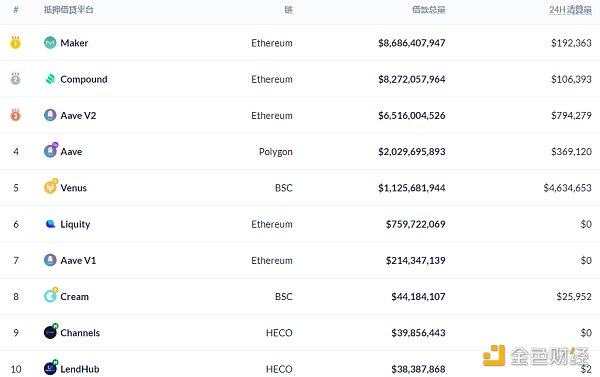Click the LendHub logo icon
This screenshot has height=377, width=600.
(x=51, y=367)
